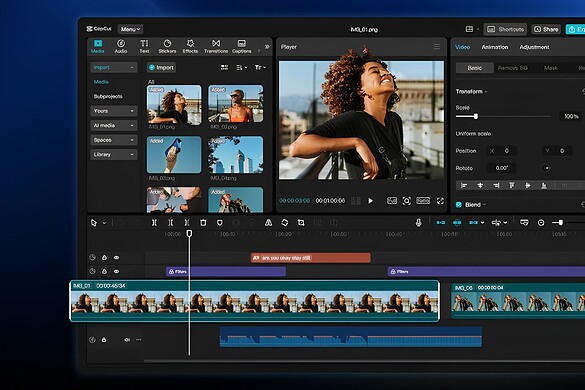Delete the selected clip with trash icon
Image resolution: width=585 pixels, height=390 pixels.
(203, 223)
